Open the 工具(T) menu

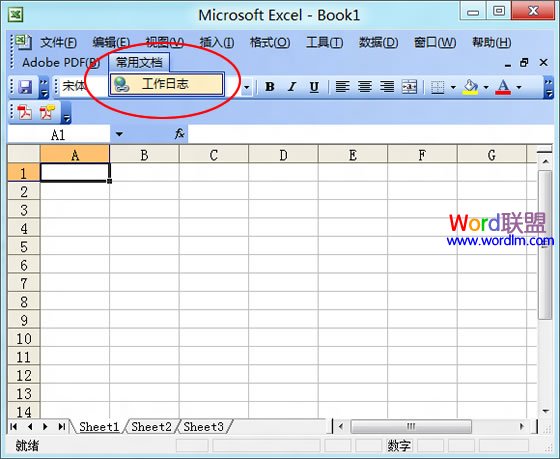click(x=324, y=43)
